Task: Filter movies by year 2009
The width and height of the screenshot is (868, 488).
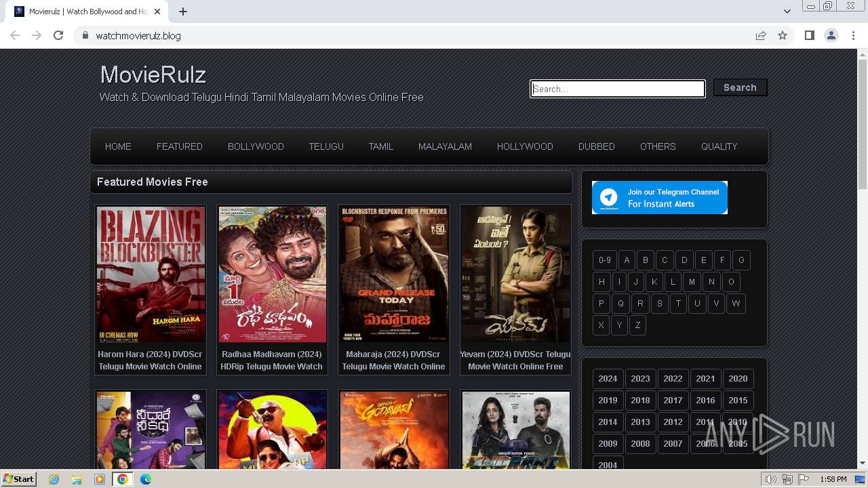Action: click(608, 444)
